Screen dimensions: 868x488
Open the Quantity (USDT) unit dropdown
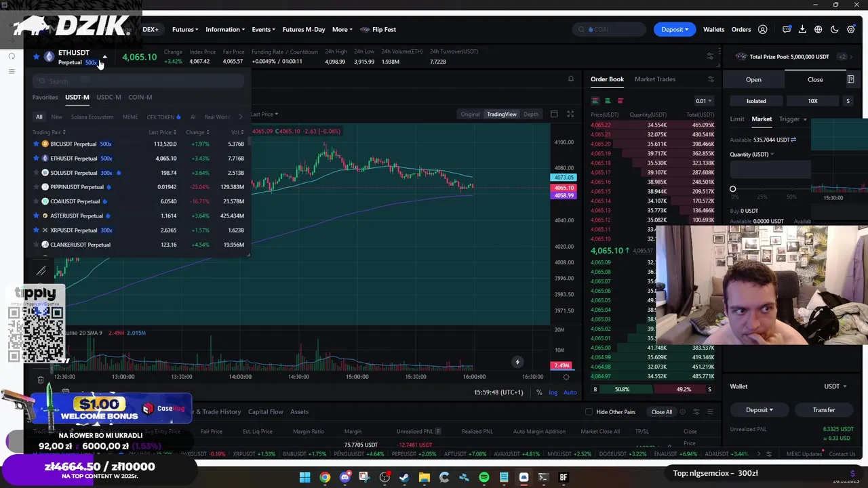752,155
